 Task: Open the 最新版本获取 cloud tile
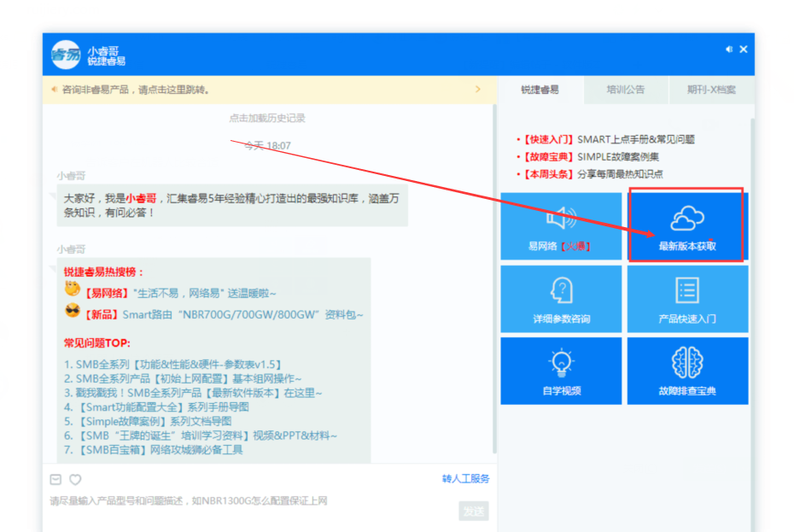[x=687, y=226]
